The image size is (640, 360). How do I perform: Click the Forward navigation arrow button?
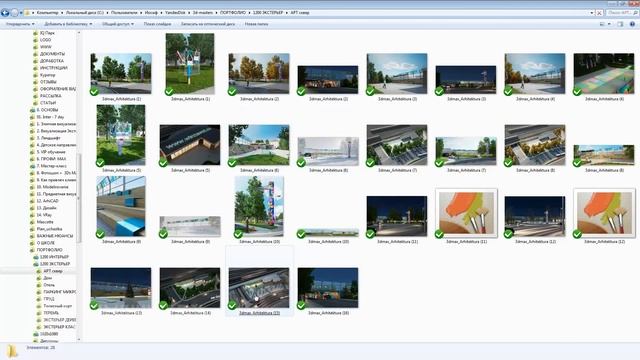point(14,13)
